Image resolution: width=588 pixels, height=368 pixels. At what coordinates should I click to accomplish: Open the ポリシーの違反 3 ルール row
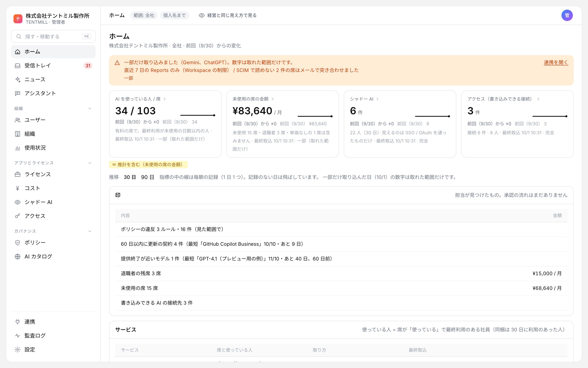click(341, 229)
